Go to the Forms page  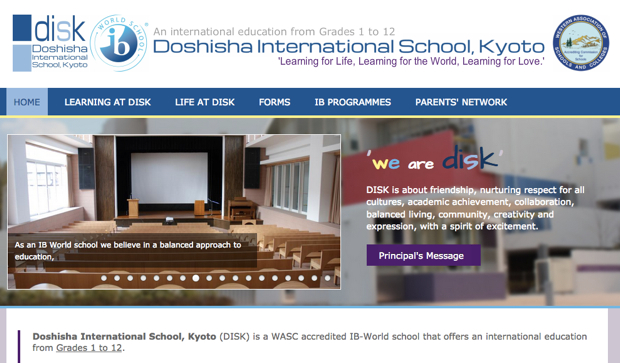click(x=274, y=102)
